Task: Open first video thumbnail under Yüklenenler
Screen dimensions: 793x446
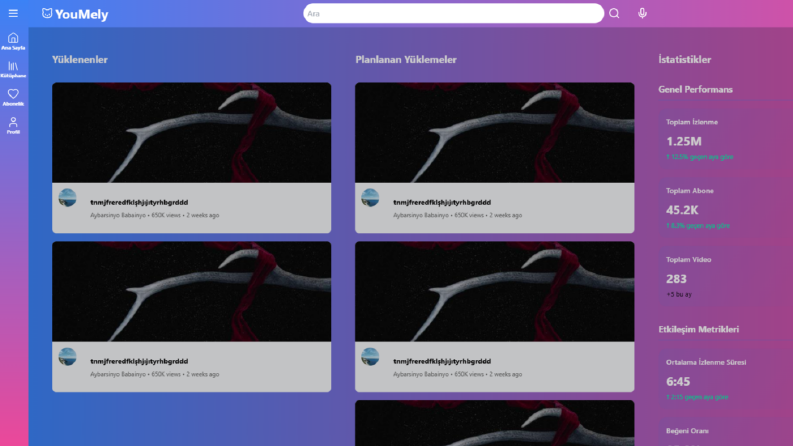Action: (x=192, y=132)
